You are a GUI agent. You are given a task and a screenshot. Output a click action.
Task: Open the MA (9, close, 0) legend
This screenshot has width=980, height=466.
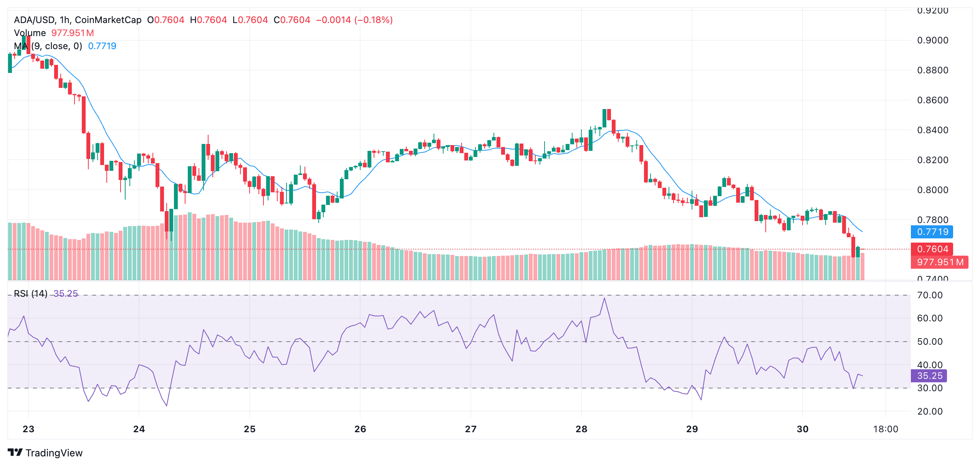click(48, 46)
